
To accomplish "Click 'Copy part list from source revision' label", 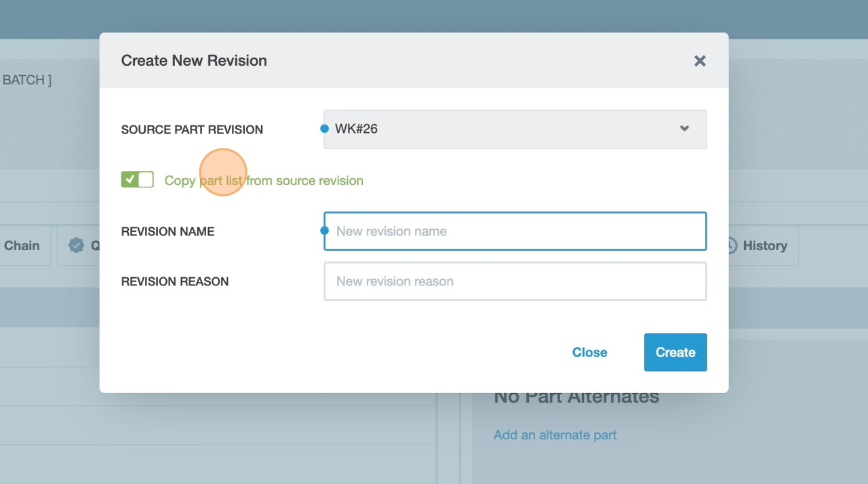I will [264, 180].
